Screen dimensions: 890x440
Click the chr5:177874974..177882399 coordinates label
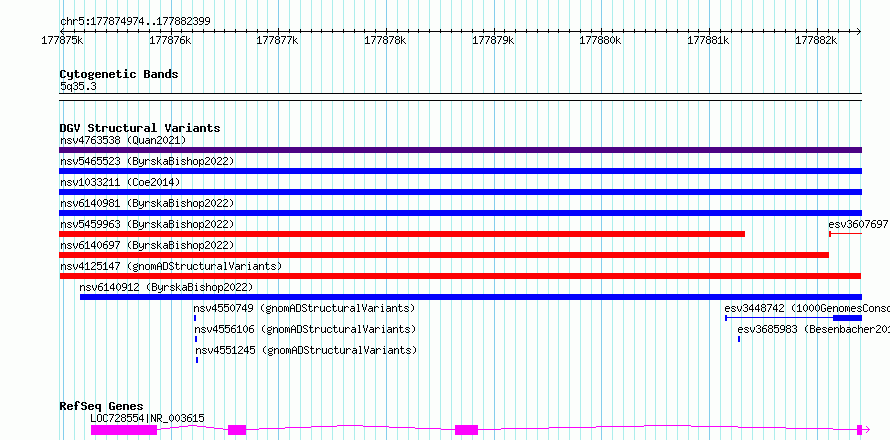[x=135, y=22]
